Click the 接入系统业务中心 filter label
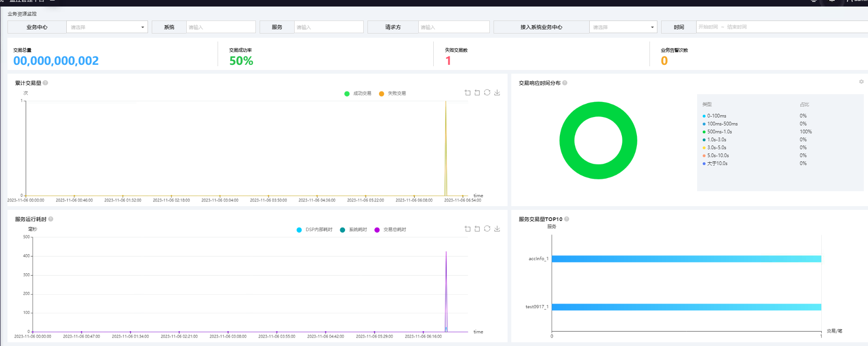This screenshot has height=346, width=868. [x=541, y=27]
